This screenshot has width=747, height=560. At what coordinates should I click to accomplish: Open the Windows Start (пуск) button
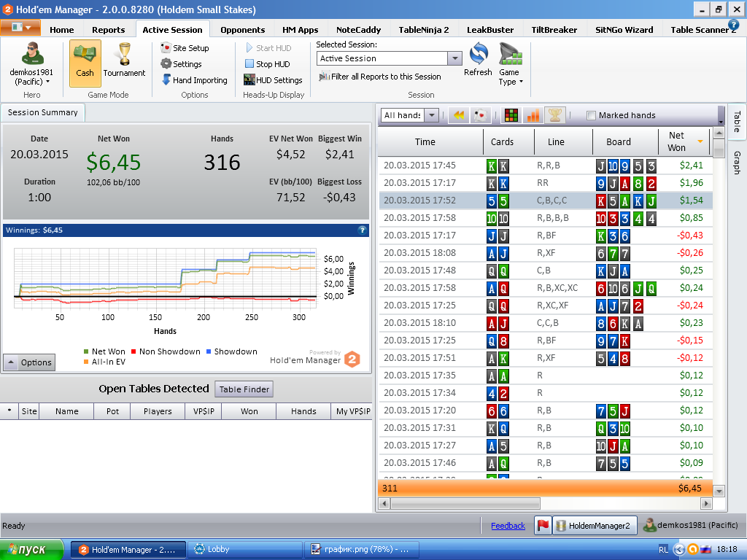(x=31, y=550)
